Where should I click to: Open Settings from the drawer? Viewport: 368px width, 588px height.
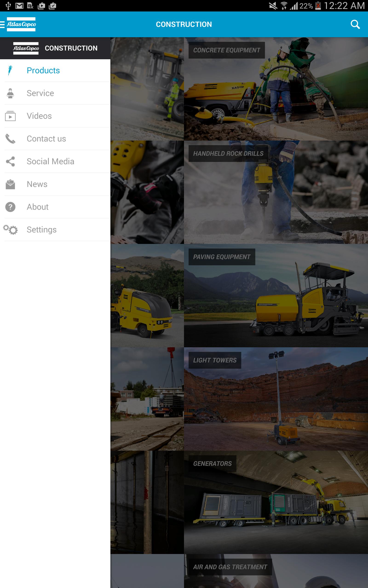(55, 230)
